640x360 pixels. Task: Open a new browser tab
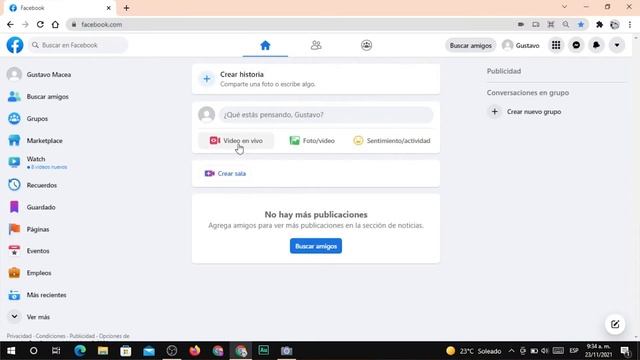127,8
